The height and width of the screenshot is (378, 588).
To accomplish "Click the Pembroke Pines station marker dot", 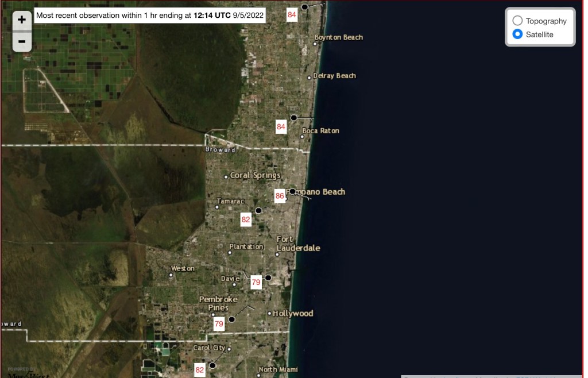I will 232,319.
